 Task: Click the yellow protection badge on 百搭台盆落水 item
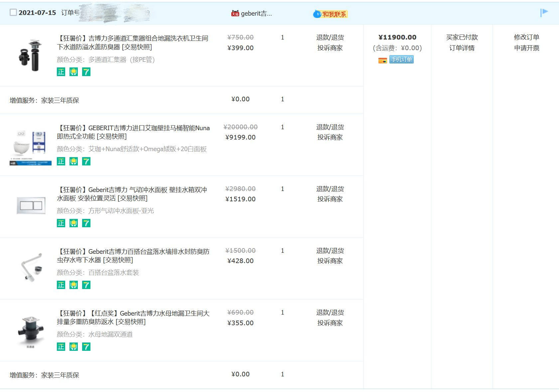click(73, 285)
